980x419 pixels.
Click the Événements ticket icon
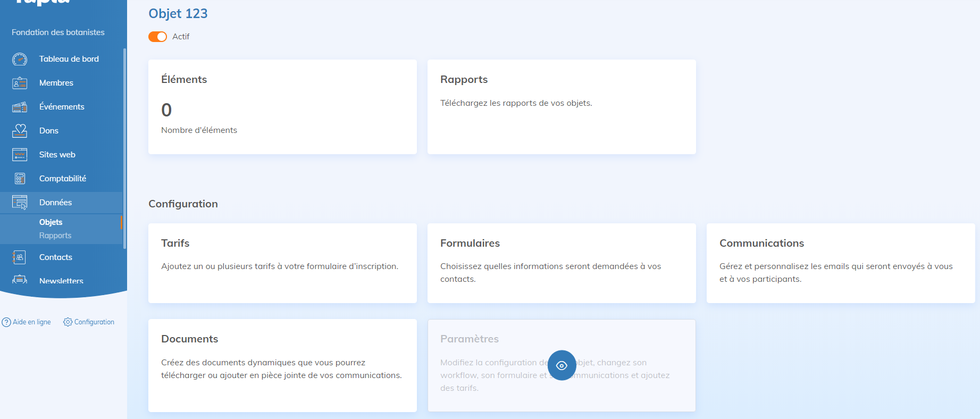(20, 107)
